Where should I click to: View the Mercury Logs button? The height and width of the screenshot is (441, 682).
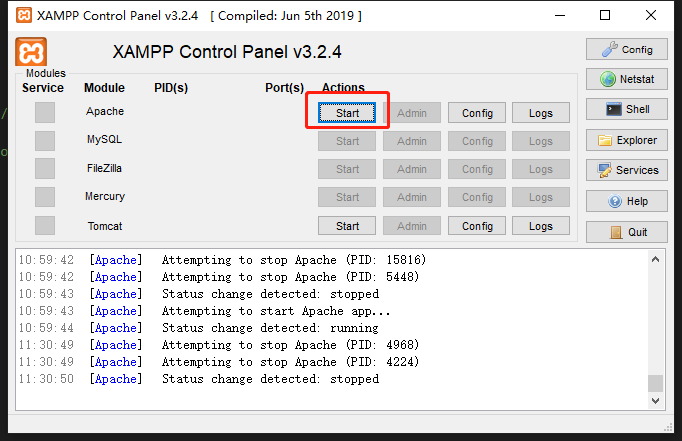pos(541,197)
